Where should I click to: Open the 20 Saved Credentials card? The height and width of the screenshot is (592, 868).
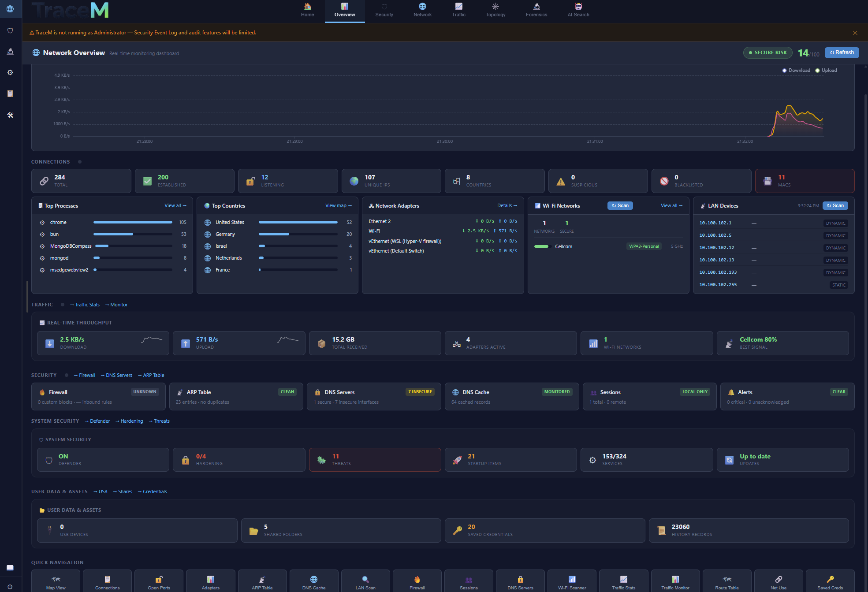545,530
